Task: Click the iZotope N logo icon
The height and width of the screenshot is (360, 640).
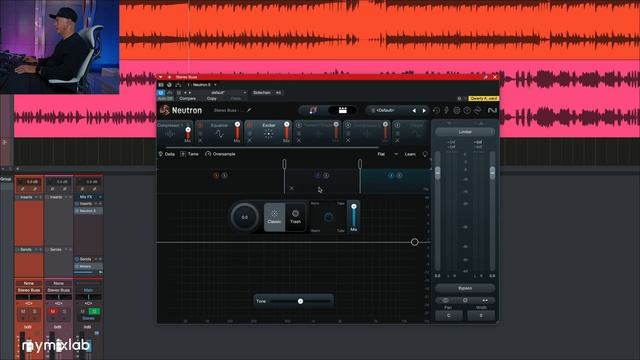Action: tap(492, 110)
